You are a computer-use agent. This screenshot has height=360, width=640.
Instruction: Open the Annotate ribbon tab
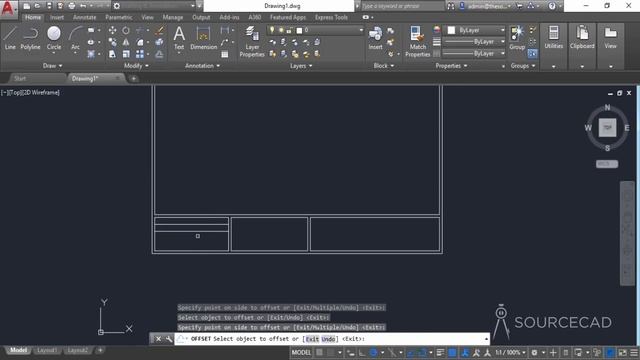pos(84,18)
